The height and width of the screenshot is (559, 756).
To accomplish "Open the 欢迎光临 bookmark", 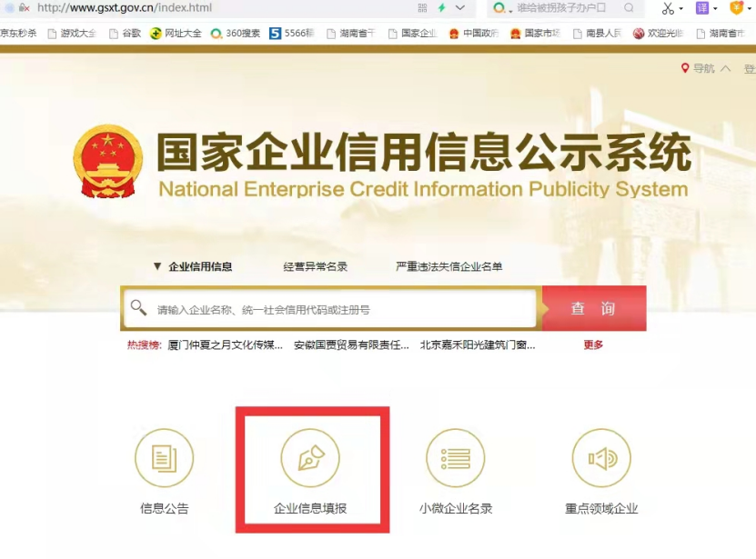I will tap(658, 34).
